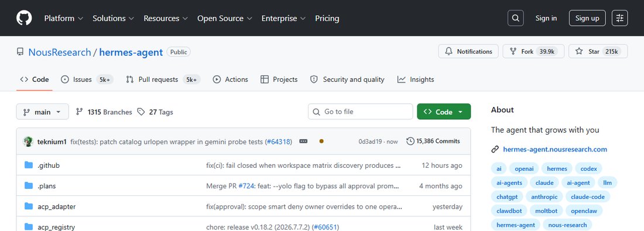Image resolution: width=644 pixels, height=231 pixels.
Task: Click the repository book icon beside NousResearch
Action: (x=20, y=51)
